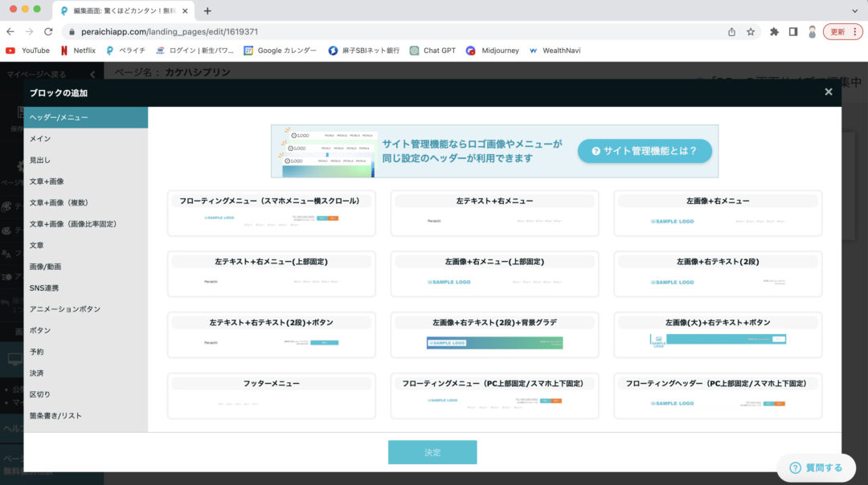Select the 決済 category
Screen dimensions: 868x485
pyautogui.click(x=86, y=373)
